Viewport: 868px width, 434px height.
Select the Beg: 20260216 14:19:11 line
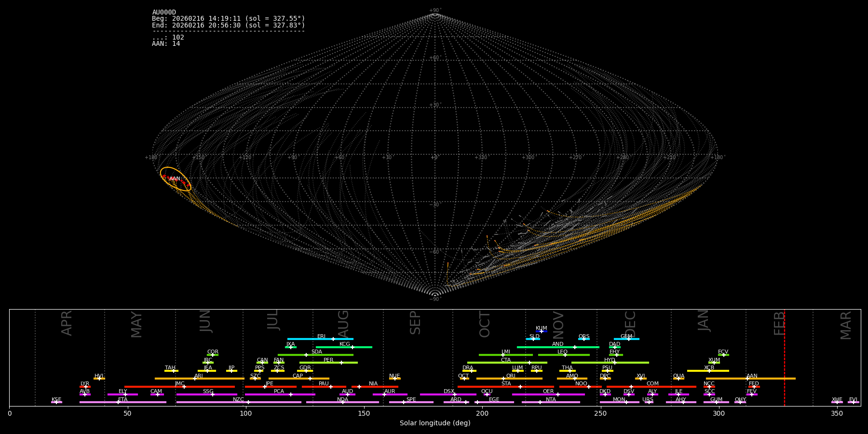pyautogui.click(x=229, y=19)
